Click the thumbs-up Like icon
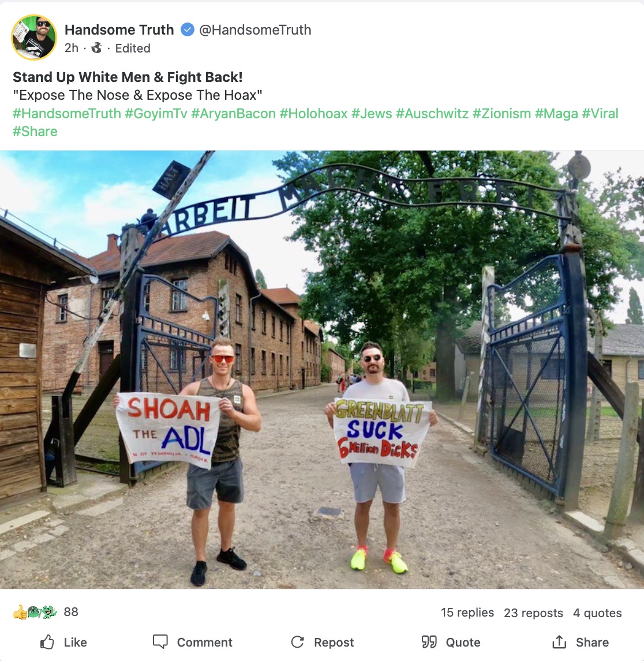The width and height of the screenshot is (644, 661). (x=47, y=642)
